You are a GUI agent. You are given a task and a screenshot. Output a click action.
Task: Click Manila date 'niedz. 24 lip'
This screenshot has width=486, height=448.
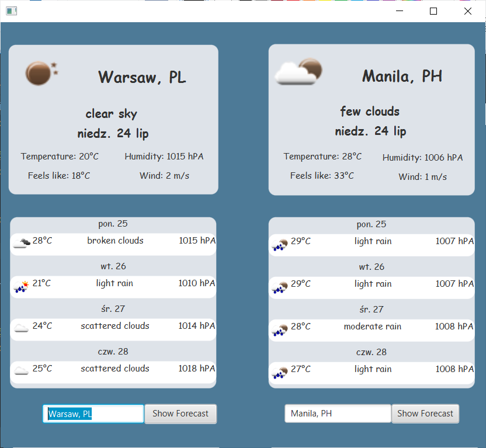[370, 131]
